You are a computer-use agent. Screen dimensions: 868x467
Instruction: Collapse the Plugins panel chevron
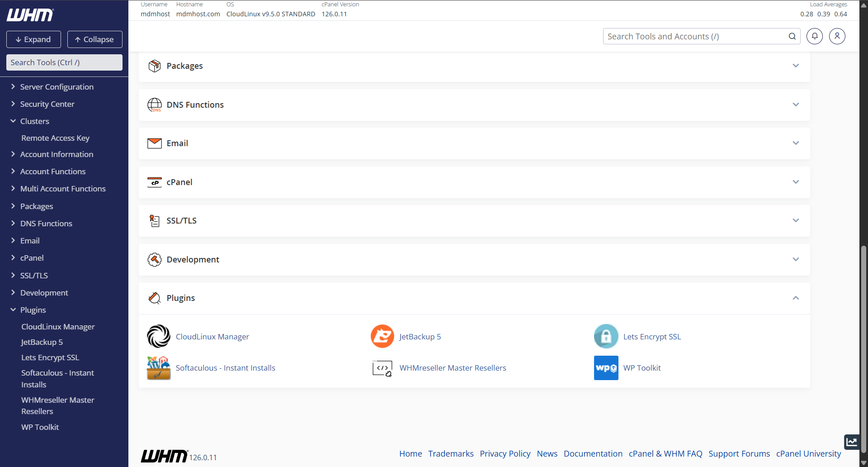click(796, 298)
